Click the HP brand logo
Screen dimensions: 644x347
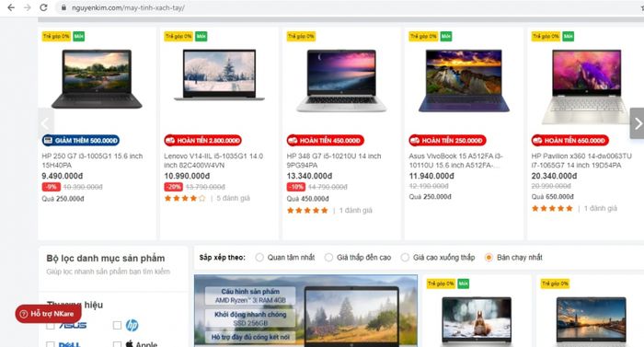point(132,325)
